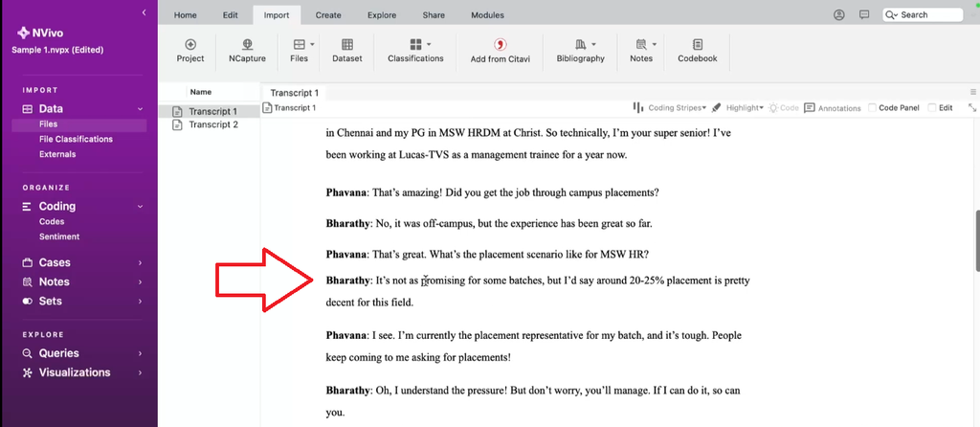Open Externals in sidebar

point(57,154)
